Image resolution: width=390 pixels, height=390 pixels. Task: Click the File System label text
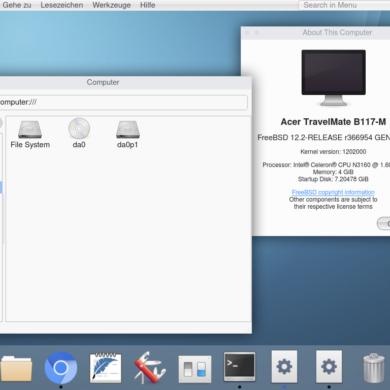click(x=30, y=145)
